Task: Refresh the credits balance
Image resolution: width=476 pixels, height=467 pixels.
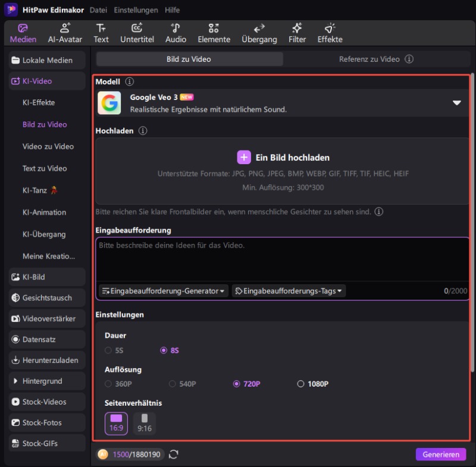Action: 173,455
